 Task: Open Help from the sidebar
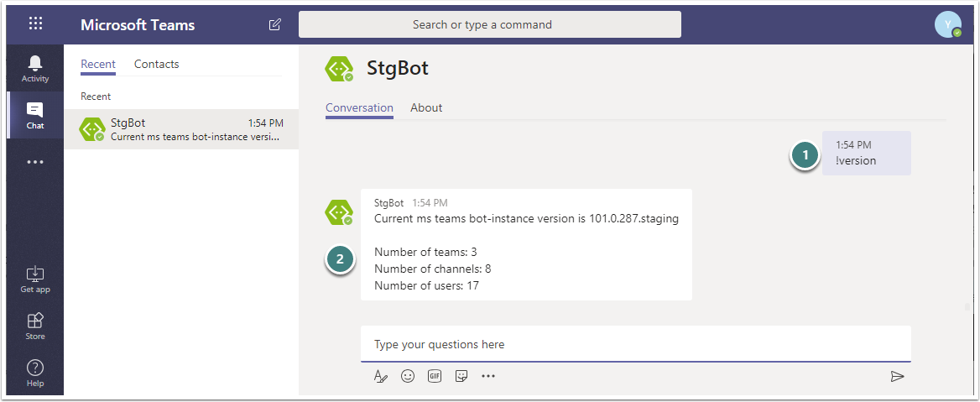point(35,373)
